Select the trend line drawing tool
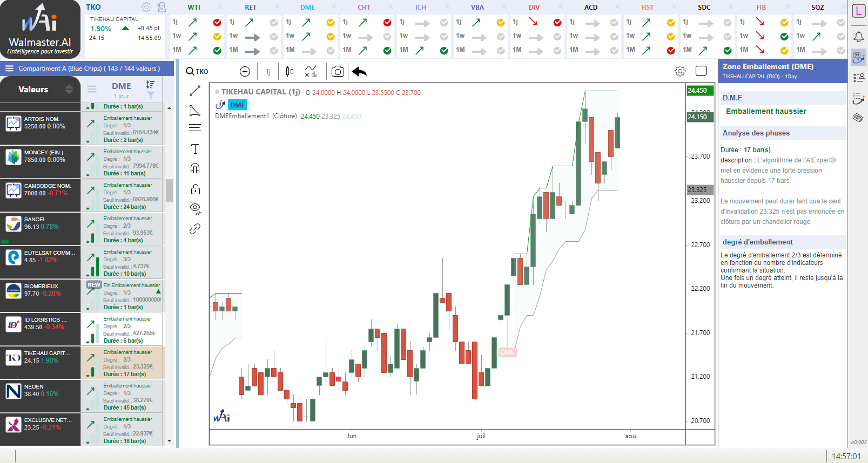868x463 pixels. (195, 91)
